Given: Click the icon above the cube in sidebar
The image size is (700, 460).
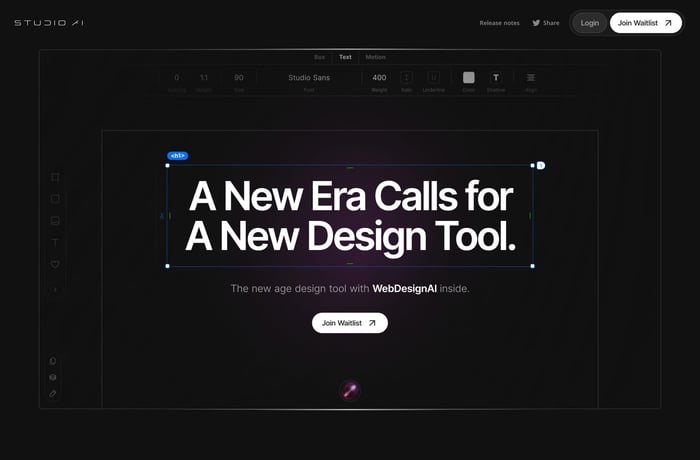Looking at the screenshot, I should pyautogui.click(x=53, y=361).
